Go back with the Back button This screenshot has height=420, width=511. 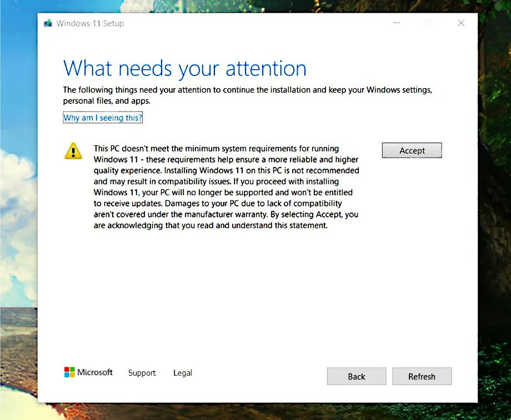(357, 376)
